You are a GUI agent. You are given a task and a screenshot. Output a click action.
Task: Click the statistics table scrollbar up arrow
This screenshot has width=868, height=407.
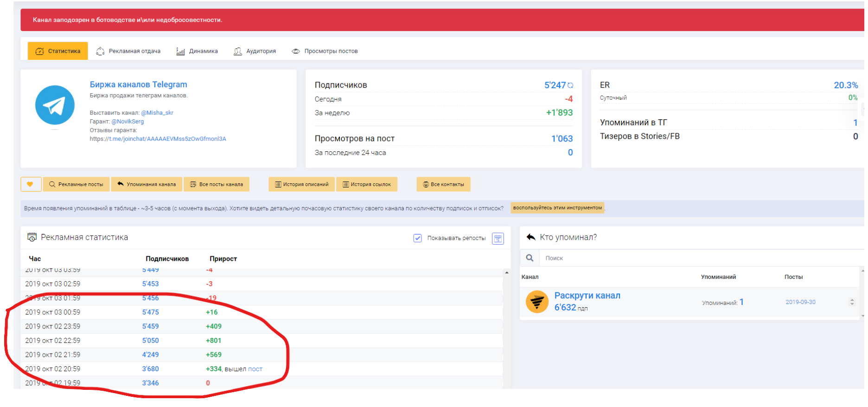(507, 272)
